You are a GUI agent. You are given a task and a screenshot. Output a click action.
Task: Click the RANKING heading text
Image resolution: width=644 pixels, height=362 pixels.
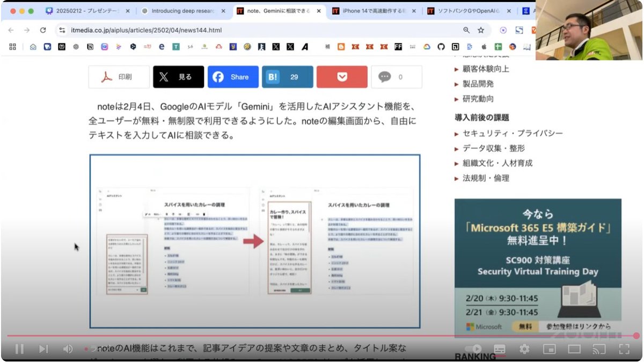pyautogui.click(x=475, y=357)
